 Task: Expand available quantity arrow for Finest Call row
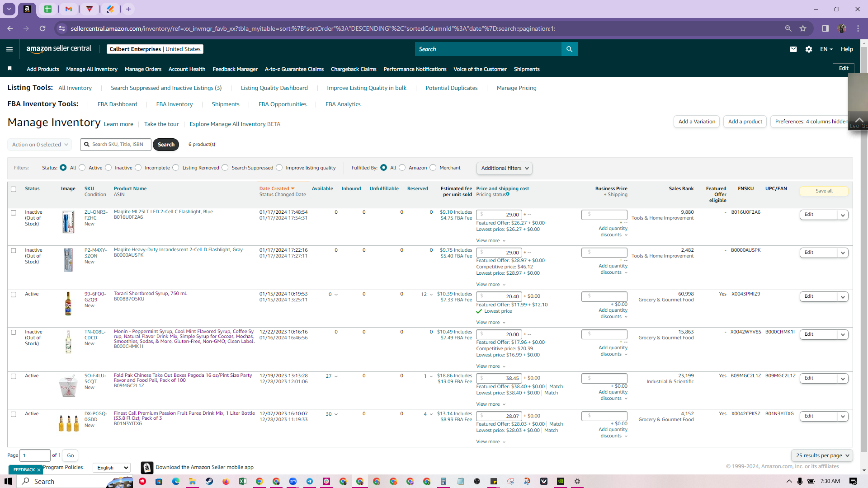pyautogui.click(x=336, y=414)
